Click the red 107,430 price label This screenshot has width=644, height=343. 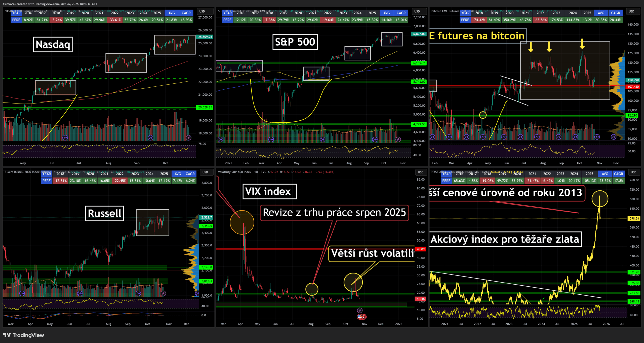(633, 87)
